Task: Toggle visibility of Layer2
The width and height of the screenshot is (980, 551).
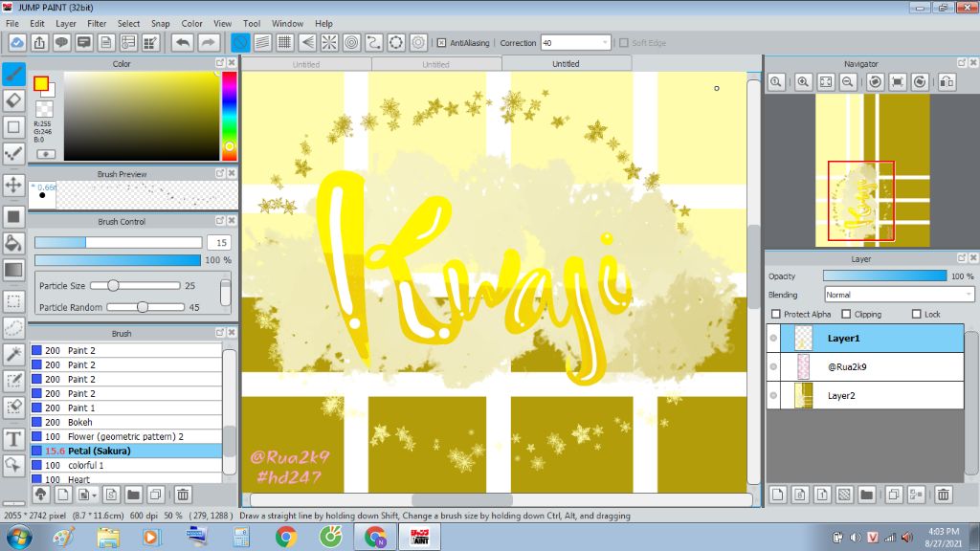Action: pos(773,395)
